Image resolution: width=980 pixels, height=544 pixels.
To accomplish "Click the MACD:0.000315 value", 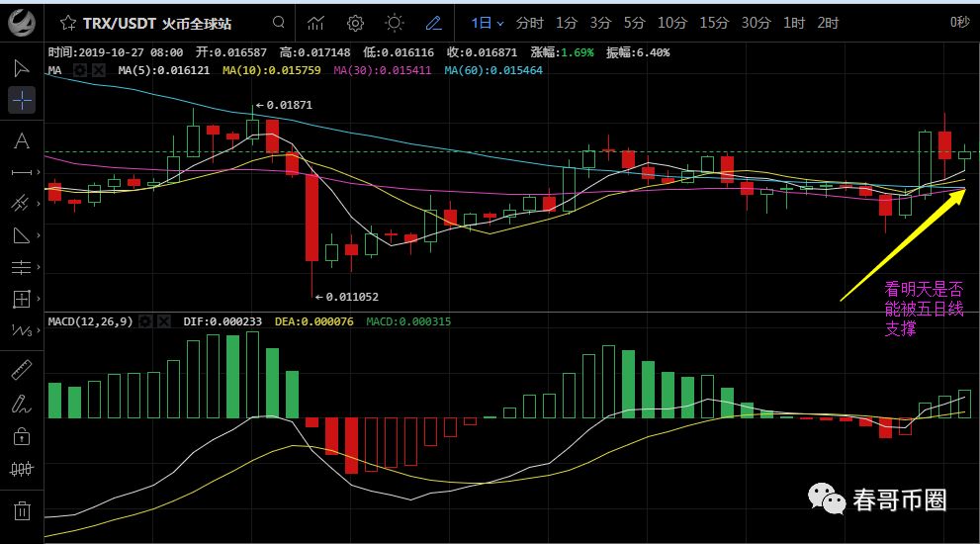I will (x=408, y=321).
